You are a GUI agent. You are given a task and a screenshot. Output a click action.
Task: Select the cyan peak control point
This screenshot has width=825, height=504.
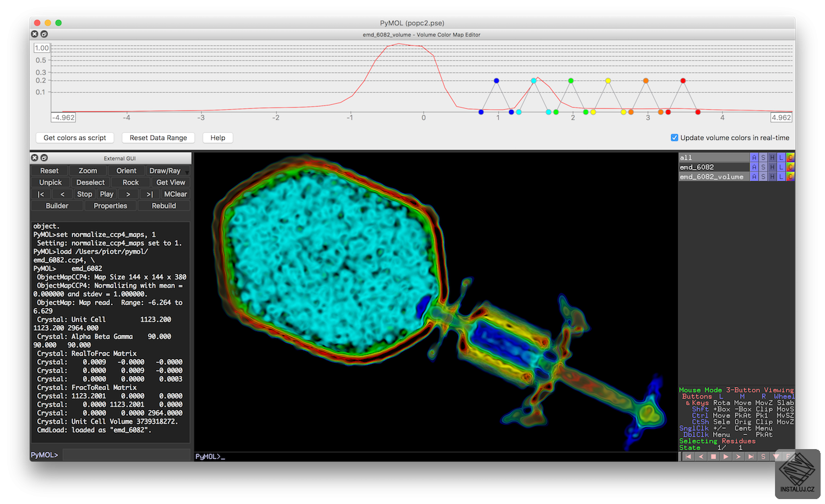pyautogui.click(x=533, y=81)
